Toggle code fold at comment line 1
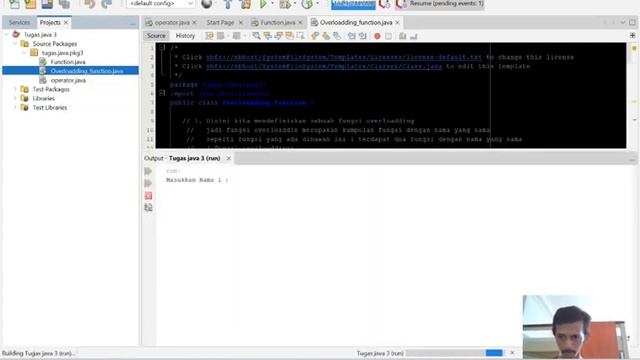The width and height of the screenshot is (640, 360). pyautogui.click(x=162, y=47)
